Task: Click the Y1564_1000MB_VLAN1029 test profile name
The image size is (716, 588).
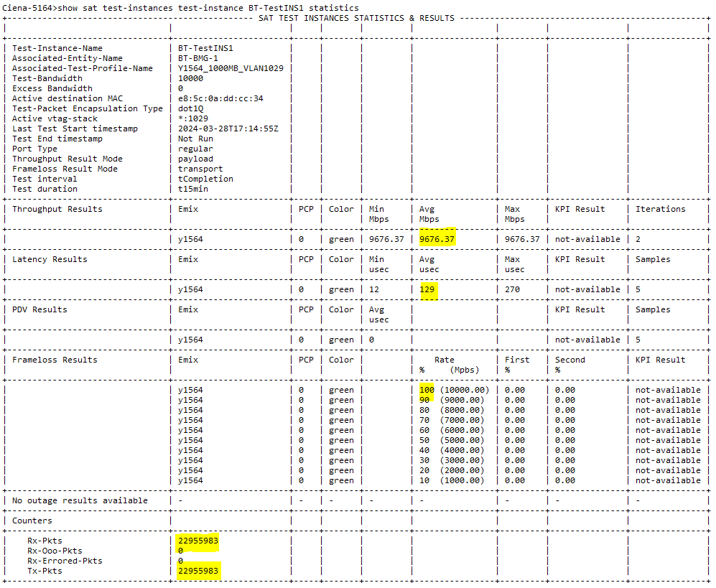Action: pyautogui.click(x=231, y=68)
